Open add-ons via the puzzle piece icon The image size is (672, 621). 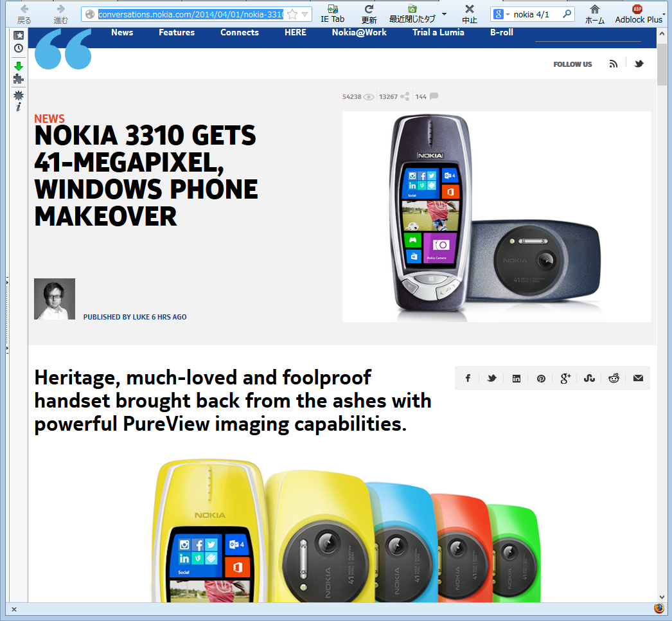click(x=19, y=79)
